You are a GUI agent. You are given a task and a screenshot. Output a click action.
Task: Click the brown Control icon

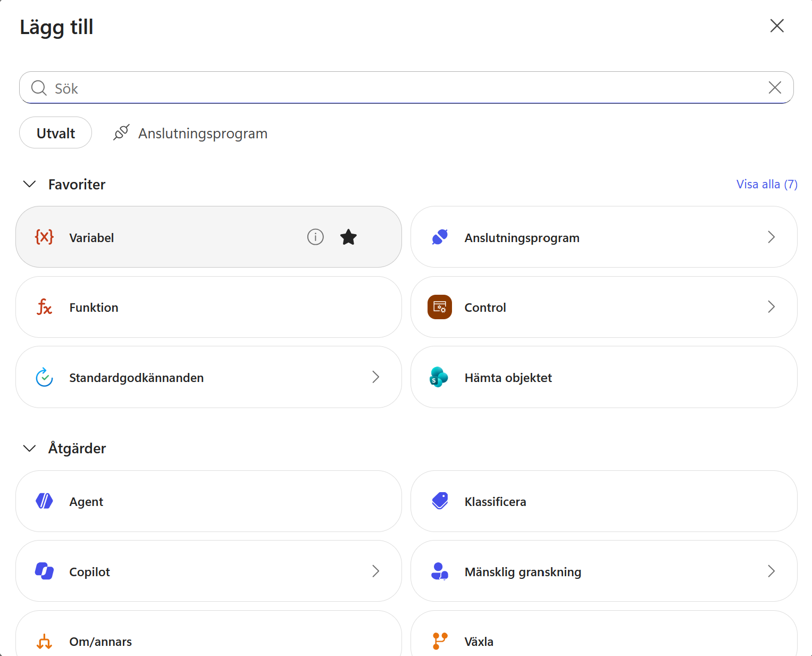click(x=440, y=307)
